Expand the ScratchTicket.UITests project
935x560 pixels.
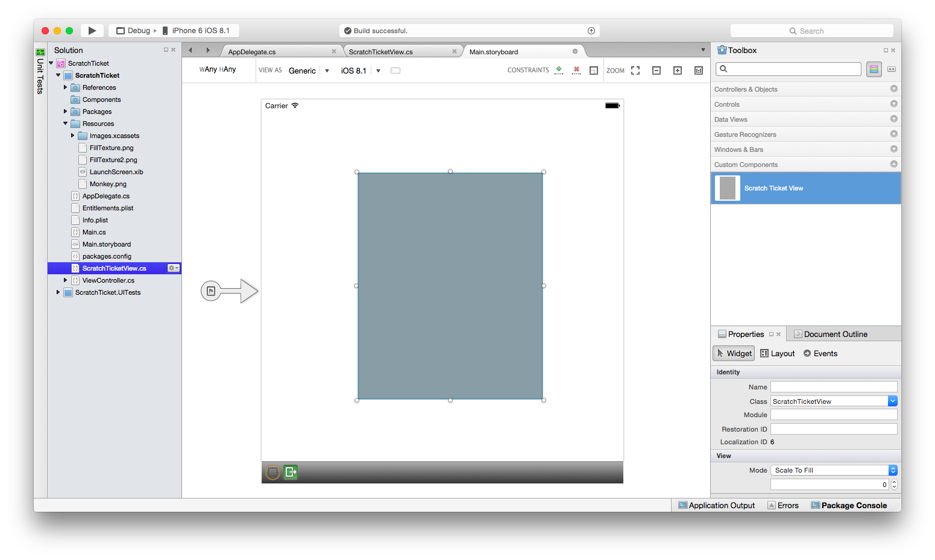[58, 292]
